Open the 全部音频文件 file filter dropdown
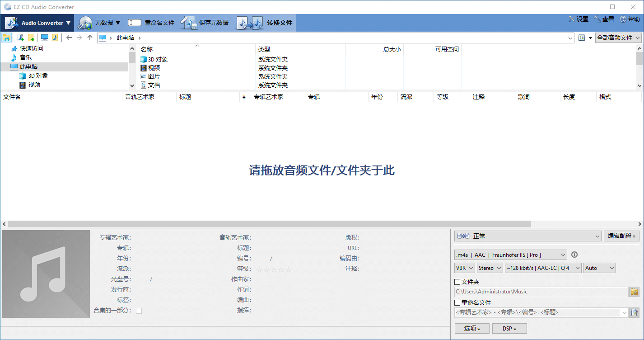The image size is (644, 340). 618,38
